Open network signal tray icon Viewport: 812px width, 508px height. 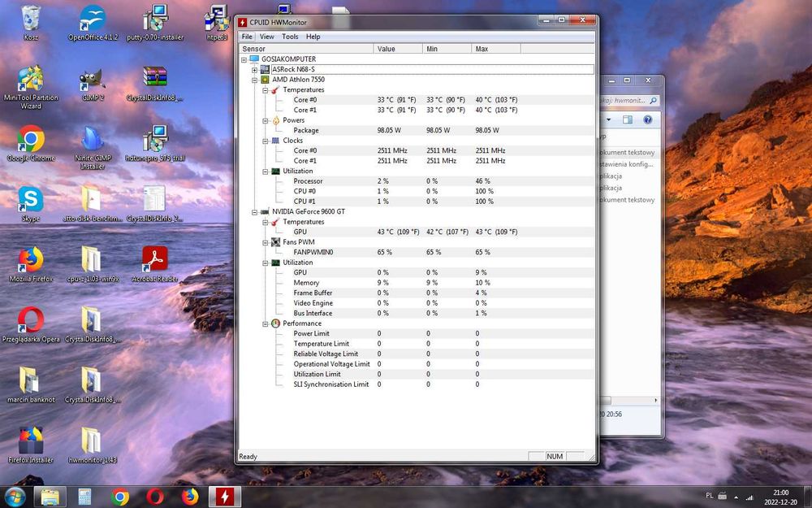(749, 497)
